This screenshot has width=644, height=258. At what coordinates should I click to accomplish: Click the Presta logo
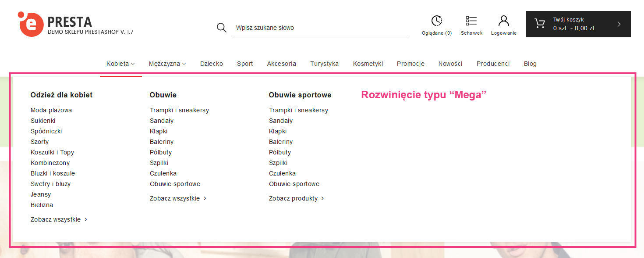click(x=31, y=24)
